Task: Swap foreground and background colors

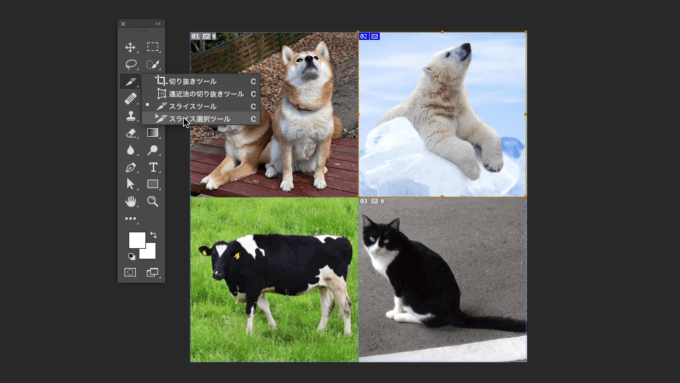Action: point(154,235)
